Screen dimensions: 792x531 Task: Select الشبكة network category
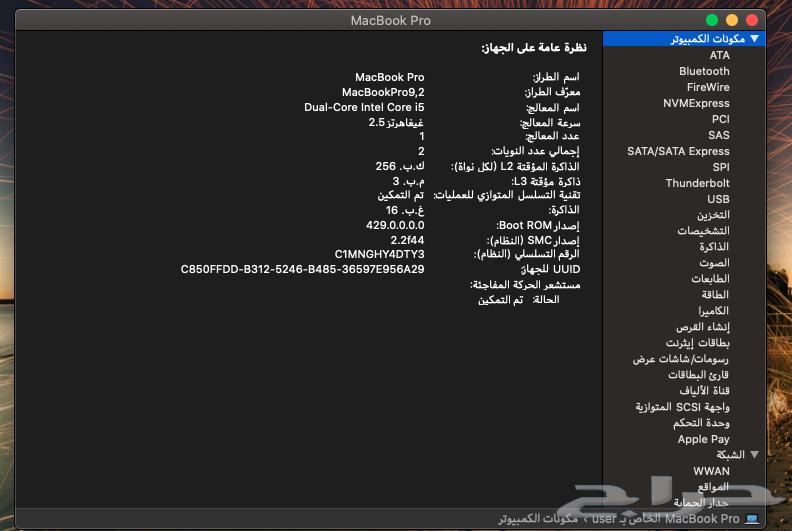pos(731,455)
